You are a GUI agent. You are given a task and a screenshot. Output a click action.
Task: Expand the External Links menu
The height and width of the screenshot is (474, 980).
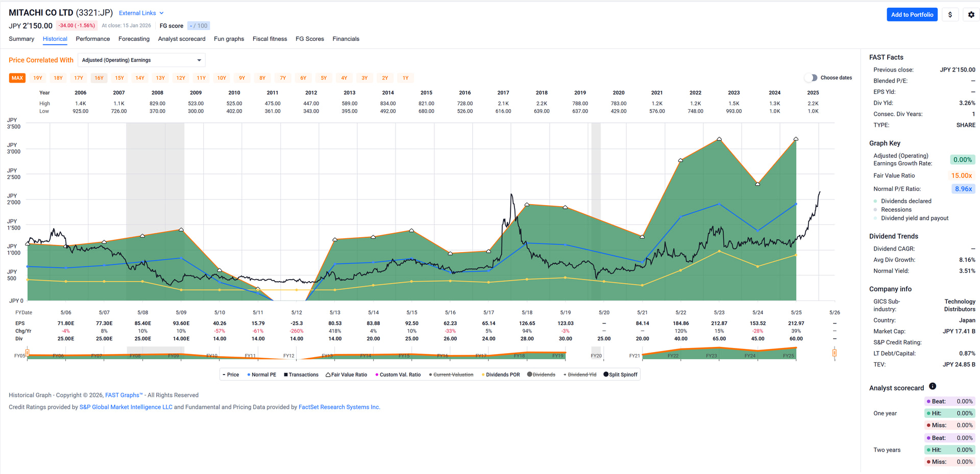141,13
